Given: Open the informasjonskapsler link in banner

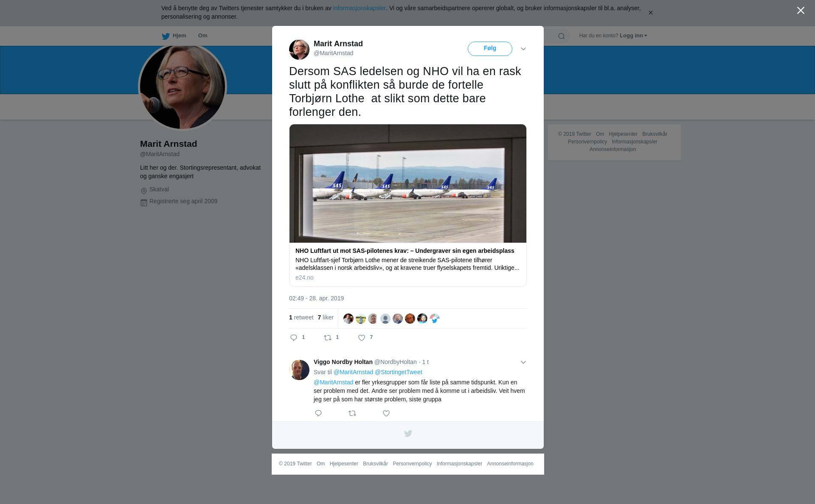Looking at the screenshot, I should click(359, 8).
